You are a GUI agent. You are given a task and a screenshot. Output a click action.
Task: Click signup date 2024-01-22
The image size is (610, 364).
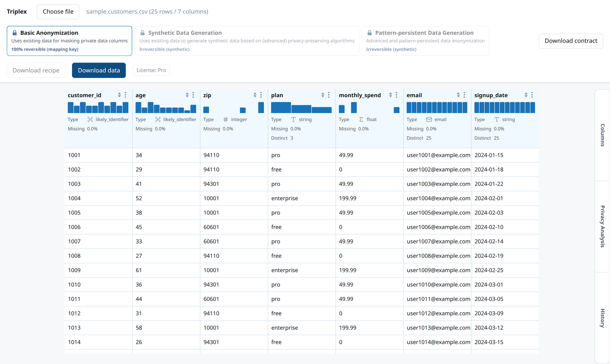(489, 184)
